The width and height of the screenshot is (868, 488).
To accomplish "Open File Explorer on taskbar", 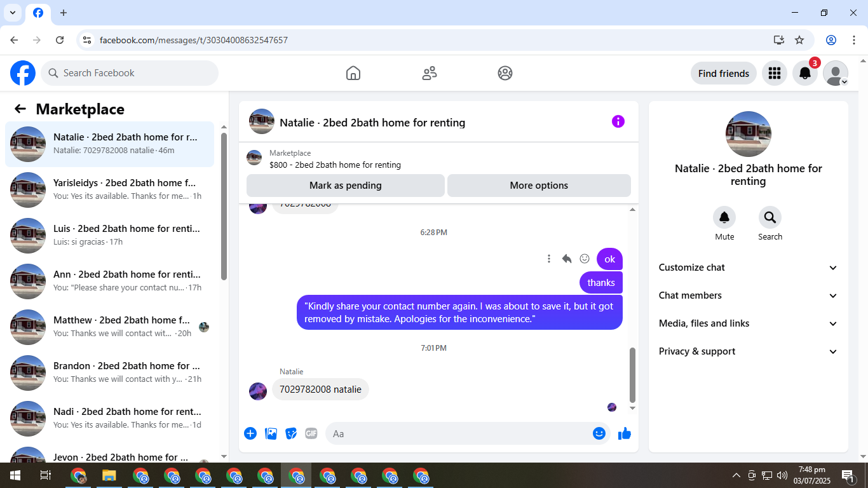I will [109, 475].
